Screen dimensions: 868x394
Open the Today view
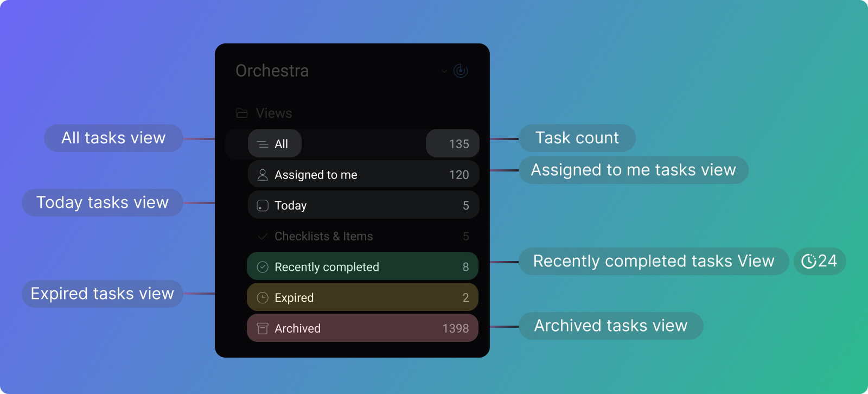(x=363, y=206)
